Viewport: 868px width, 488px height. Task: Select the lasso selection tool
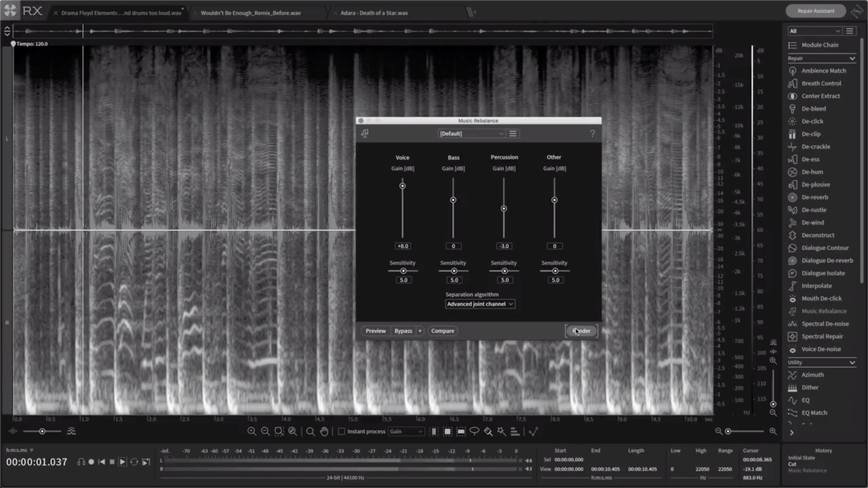pos(475,431)
